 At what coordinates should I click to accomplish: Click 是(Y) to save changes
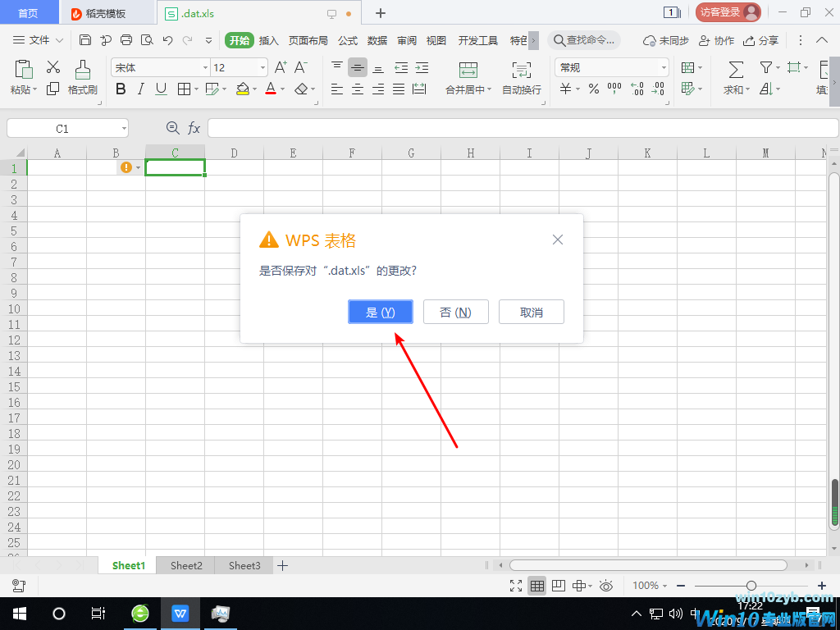click(x=381, y=312)
